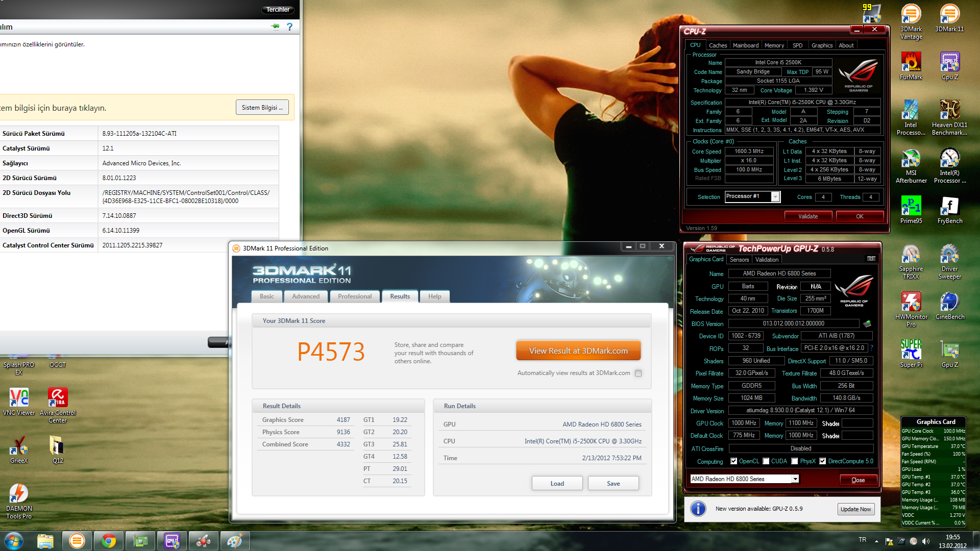Open File Explorer from taskbar
The height and width of the screenshot is (551, 980).
(x=45, y=541)
